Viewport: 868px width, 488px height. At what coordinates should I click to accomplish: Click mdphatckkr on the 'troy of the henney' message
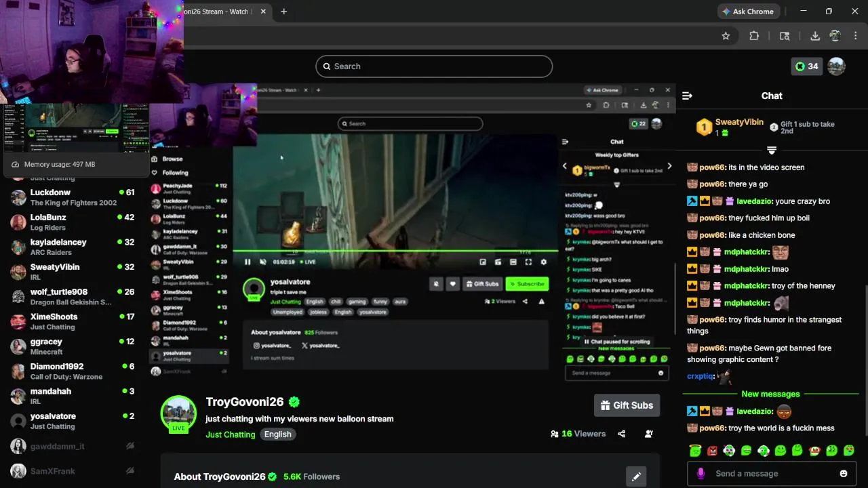pyautogui.click(x=745, y=286)
